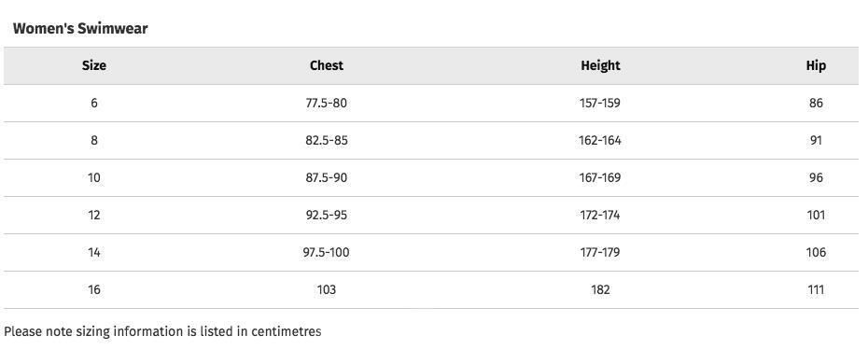Select the Chest column header
The width and height of the screenshot is (868, 350).
click(327, 65)
